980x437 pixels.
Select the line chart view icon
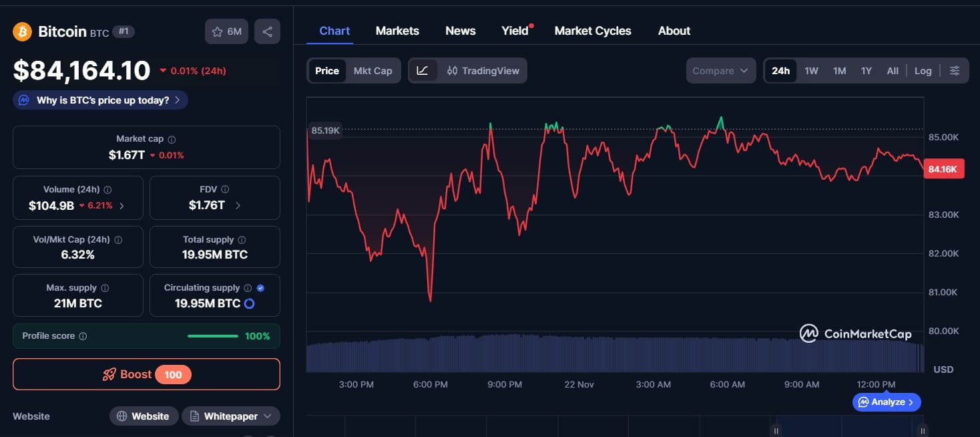(x=423, y=70)
